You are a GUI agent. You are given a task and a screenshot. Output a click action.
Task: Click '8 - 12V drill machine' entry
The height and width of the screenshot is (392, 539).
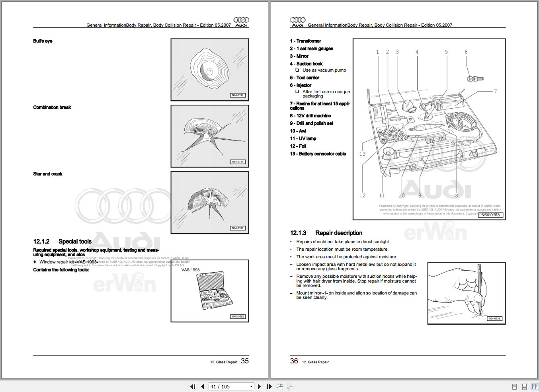coord(311,116)
